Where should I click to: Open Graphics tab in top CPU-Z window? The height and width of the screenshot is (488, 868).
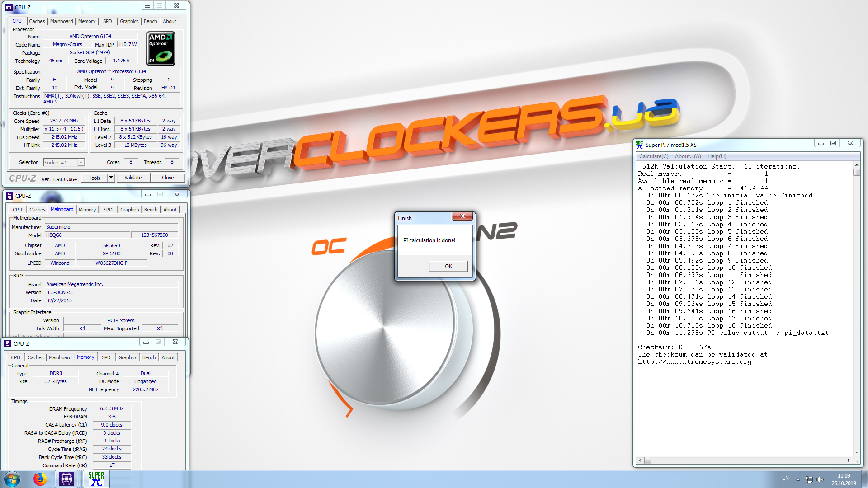tap(129, 21)
